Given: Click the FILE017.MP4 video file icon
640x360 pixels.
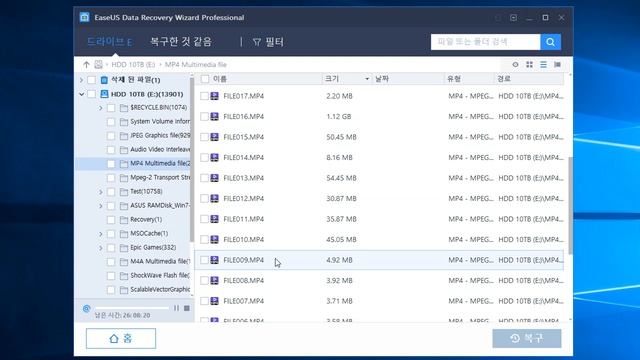Looking at the screenshot, I should click(x=215, y=96).
